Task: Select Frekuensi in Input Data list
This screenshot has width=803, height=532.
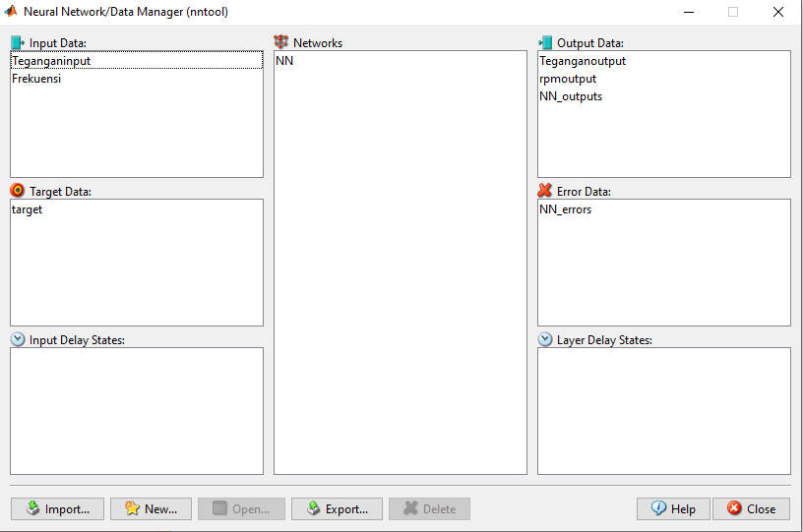Action: [x=137, y=79]
